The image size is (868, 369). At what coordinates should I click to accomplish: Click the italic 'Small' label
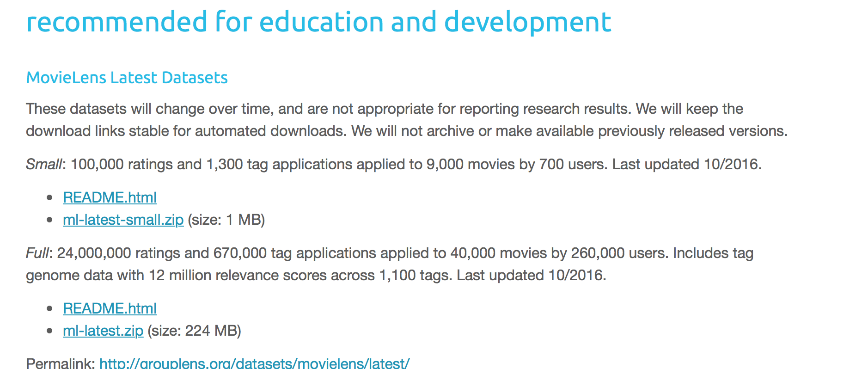point(43,164)
